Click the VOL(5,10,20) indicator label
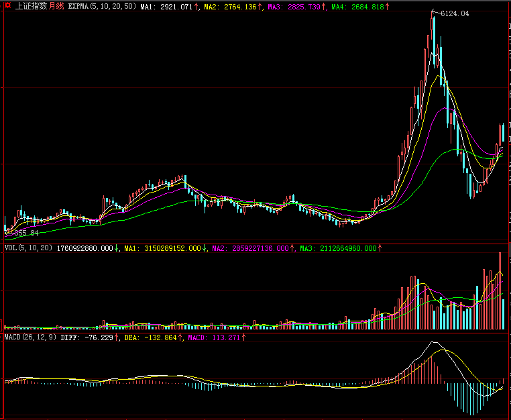Image resolution: width=511 pixels, height=420 pixels. (28, 248)
